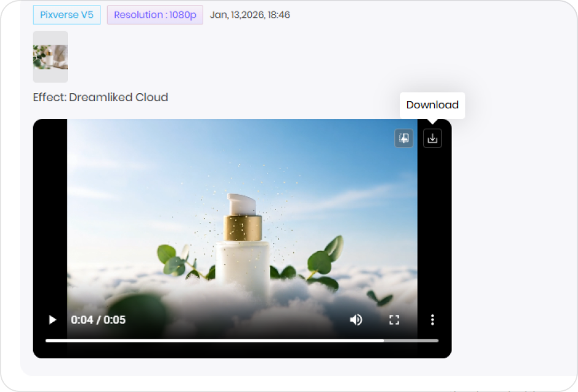Click the download arrow inside the tooltip area
This screenshot has height=392, width=578.
(x=432, y=138)
